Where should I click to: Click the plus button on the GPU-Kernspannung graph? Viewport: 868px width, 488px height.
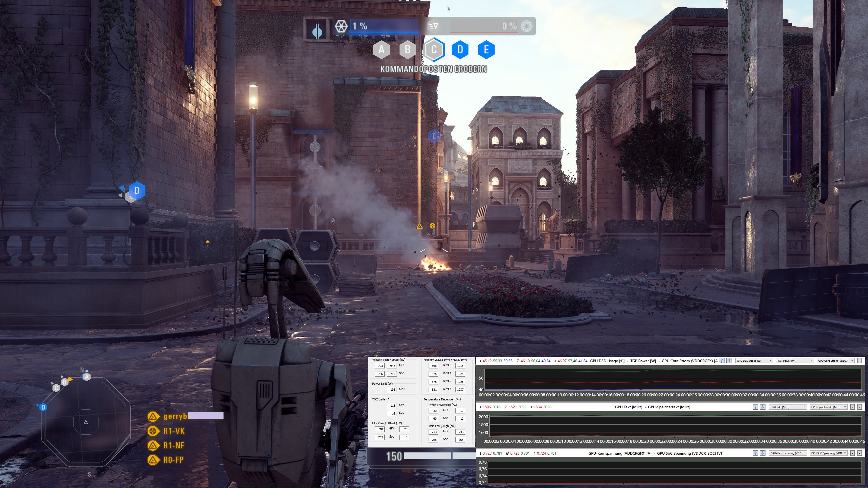click(860, 453)
